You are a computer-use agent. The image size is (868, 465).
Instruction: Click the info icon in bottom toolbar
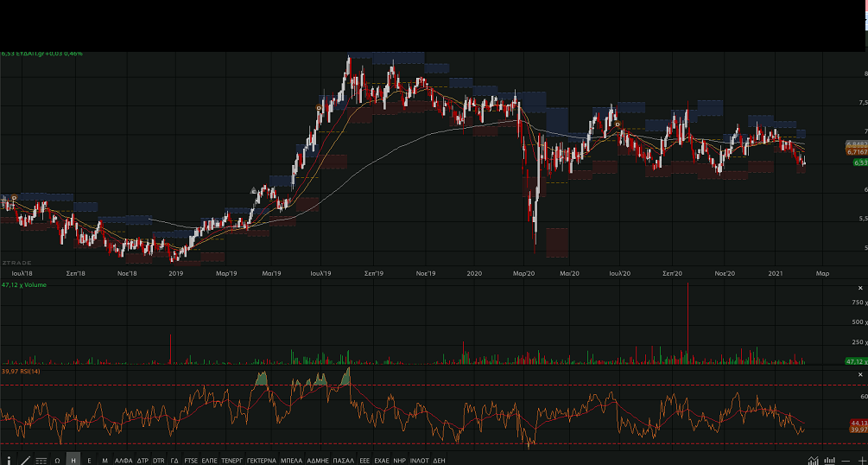(9, 461)
